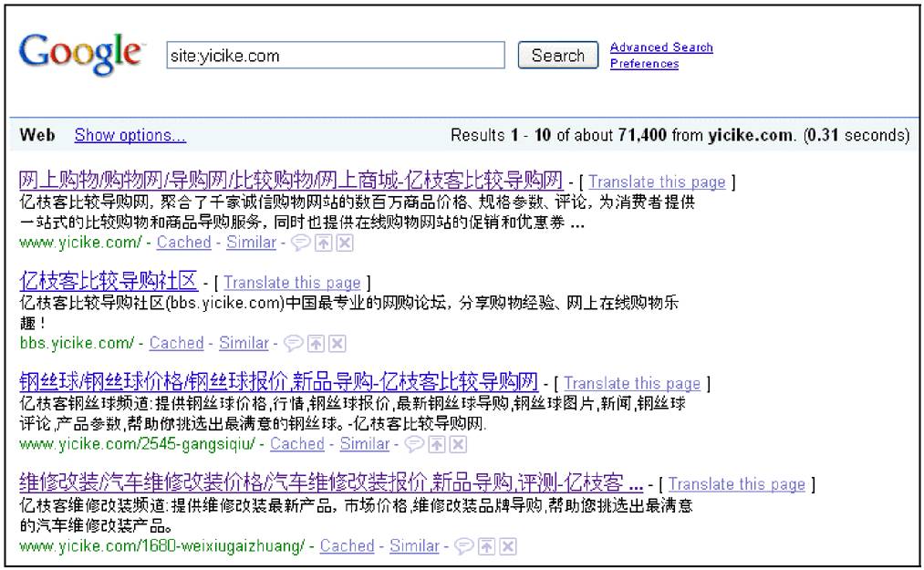Click the Google logo
The width and height of the screenshot is (924, 570).
(80, 54)
